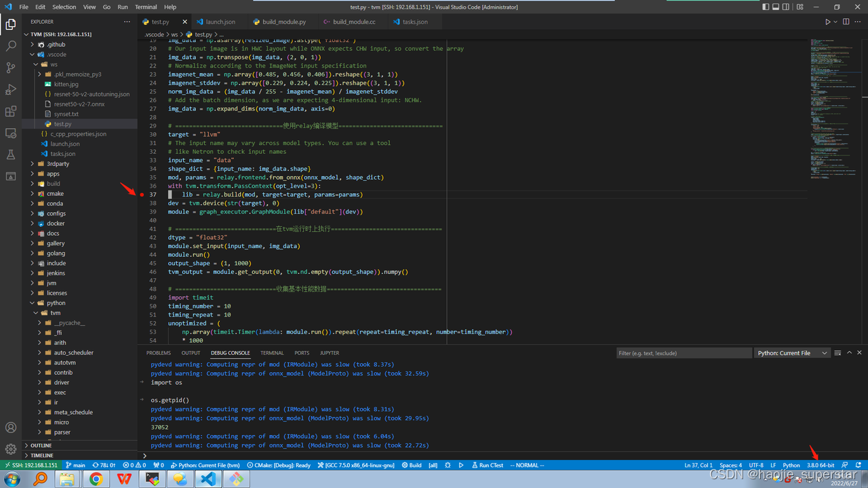Open Terminal menu

[x=146, y=7]
